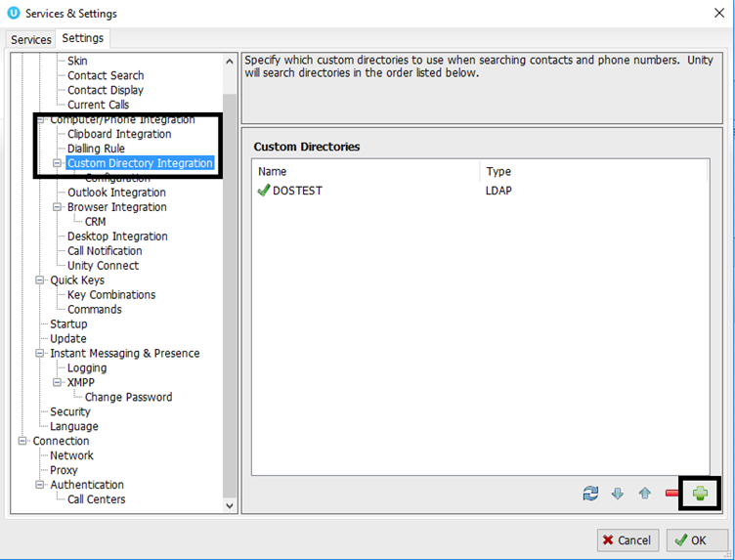Open Change Password settings

coord(128,397)
